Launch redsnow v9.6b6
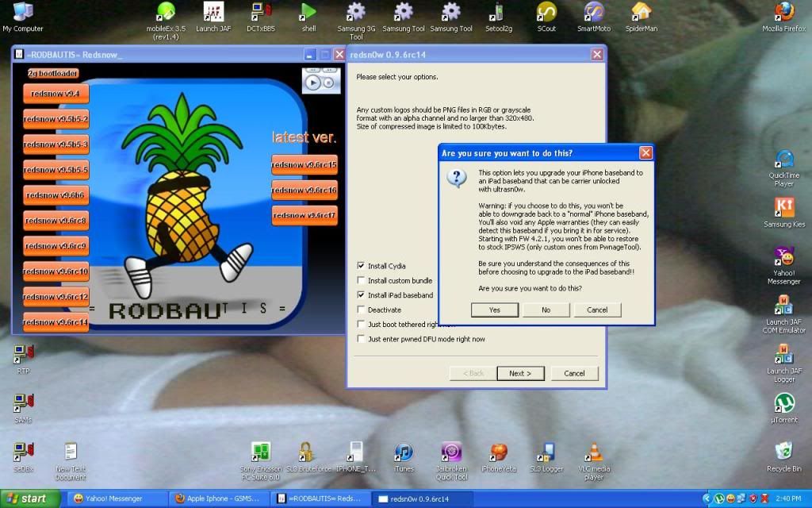 coord(56,195)
